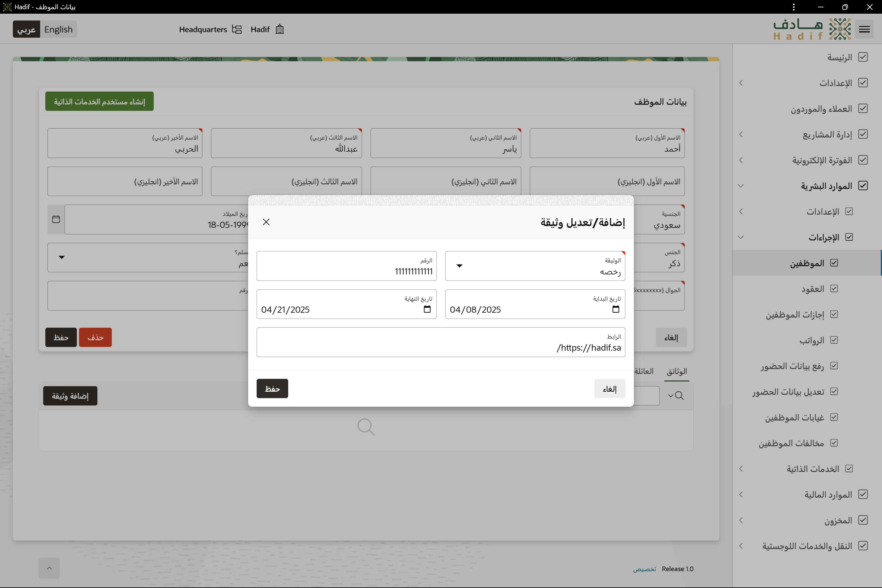Expand the top-level الإعدادات menu chevron
The width and height of the screenshot is (882, 588).
[x=741, y=83]
